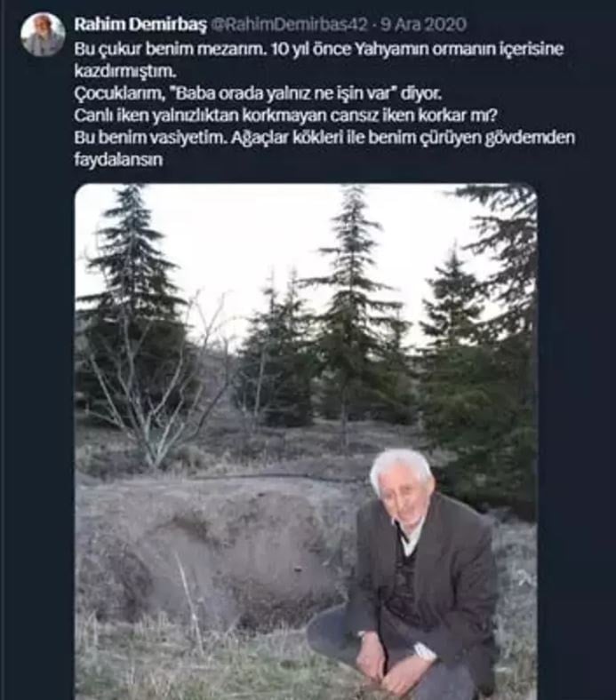
Task: Click the first tweet line starting "Bu çukur benim mezarım"
Action: pos(319,48)
